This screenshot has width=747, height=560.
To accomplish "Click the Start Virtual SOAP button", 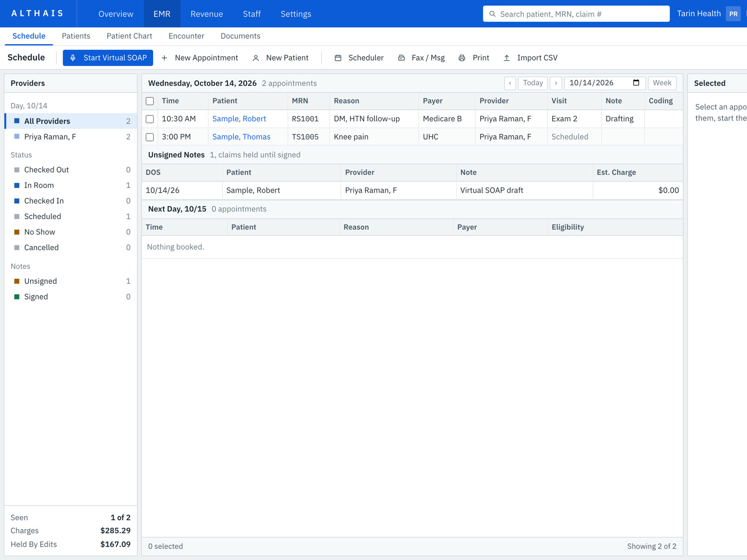I will (x=108, y=58).
